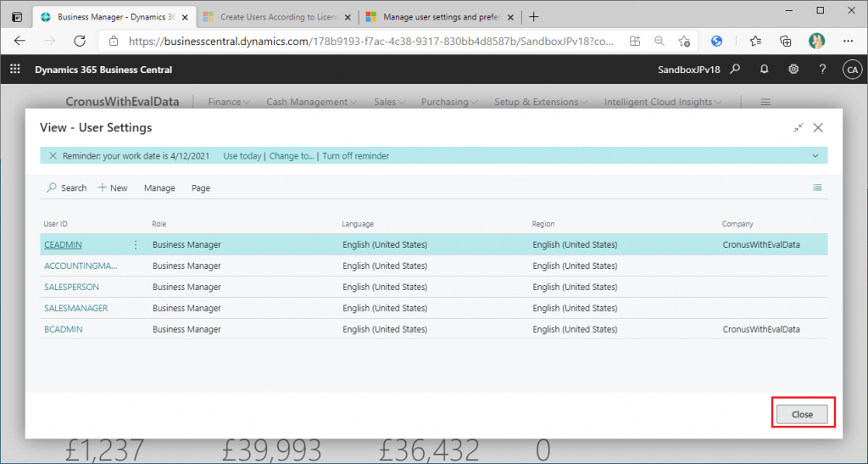Open the app launcher waffle icon
868x464 pixels.
click(x=15, y=70)
